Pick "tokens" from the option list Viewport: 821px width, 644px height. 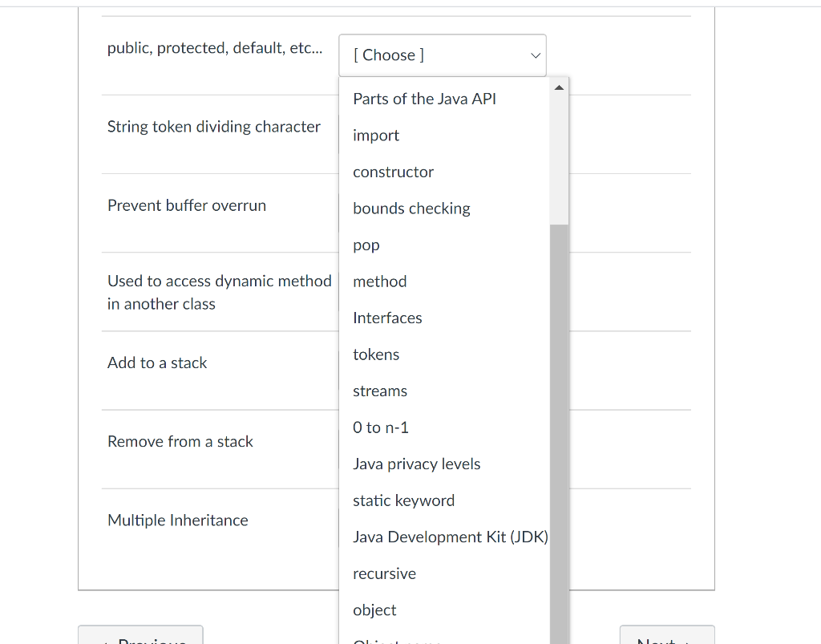coord(376,354)
